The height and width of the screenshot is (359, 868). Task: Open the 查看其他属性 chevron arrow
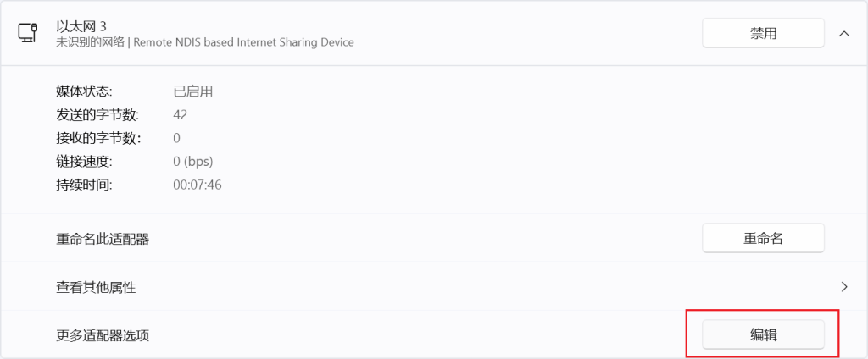tap(843, 287)
